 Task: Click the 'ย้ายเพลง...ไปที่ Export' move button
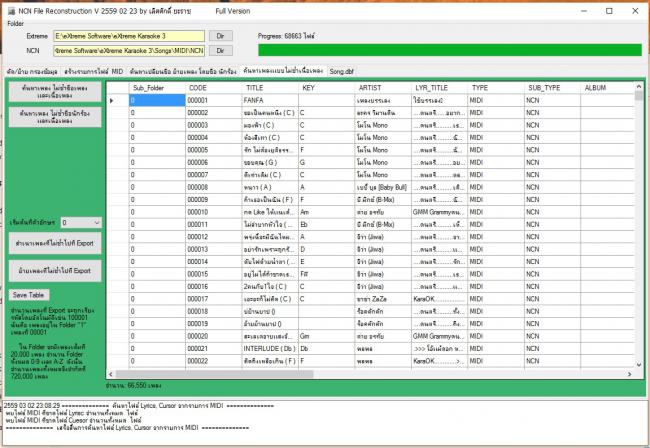(x=55, y=271)
